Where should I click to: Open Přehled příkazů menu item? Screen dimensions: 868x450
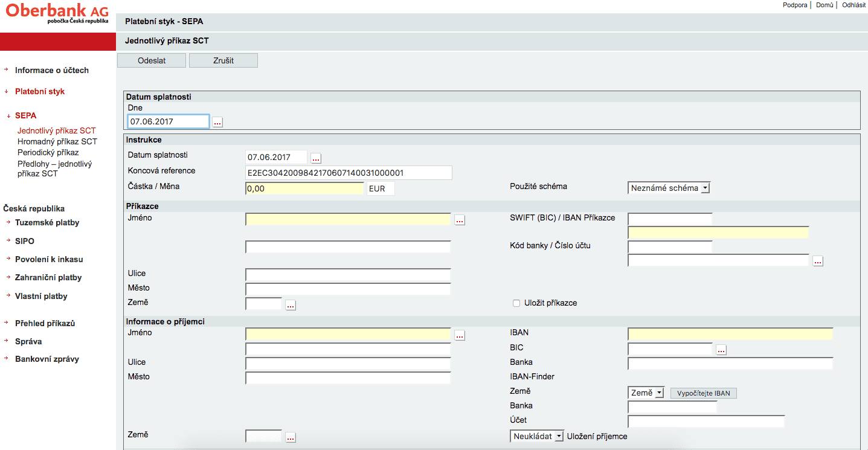[45, 323]
